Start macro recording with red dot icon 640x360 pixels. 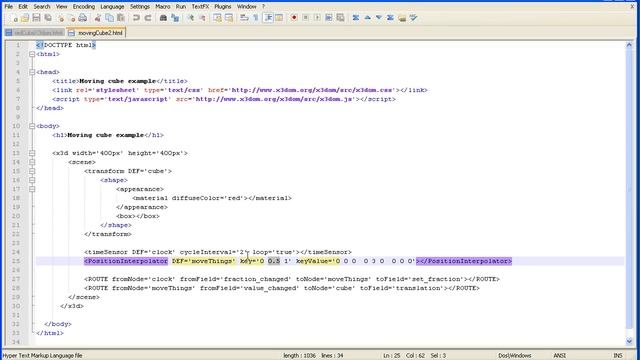tap(294, 18)
